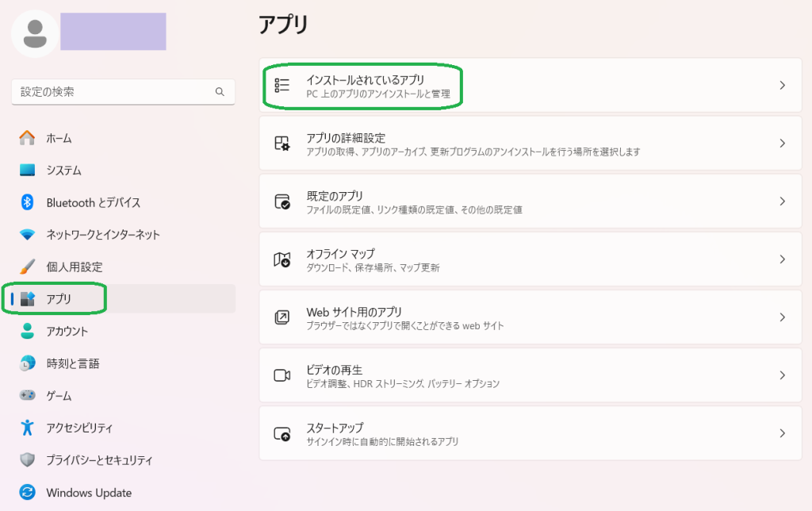Click the オフライン マップ map icon
Screen dimensions: 812x511
coord(282,259)
